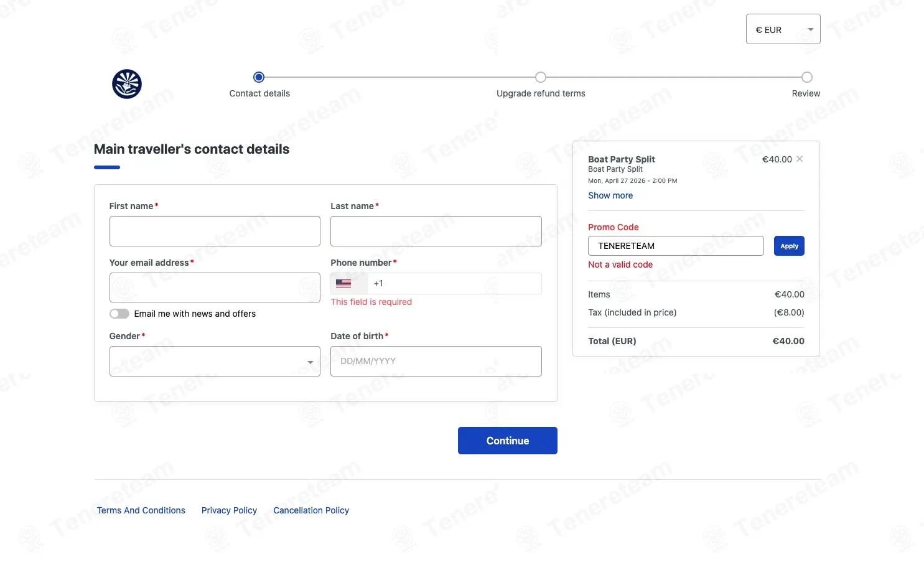Toggle Email me with news and offers
Screen dimensions: 924x580
(119, 314)
